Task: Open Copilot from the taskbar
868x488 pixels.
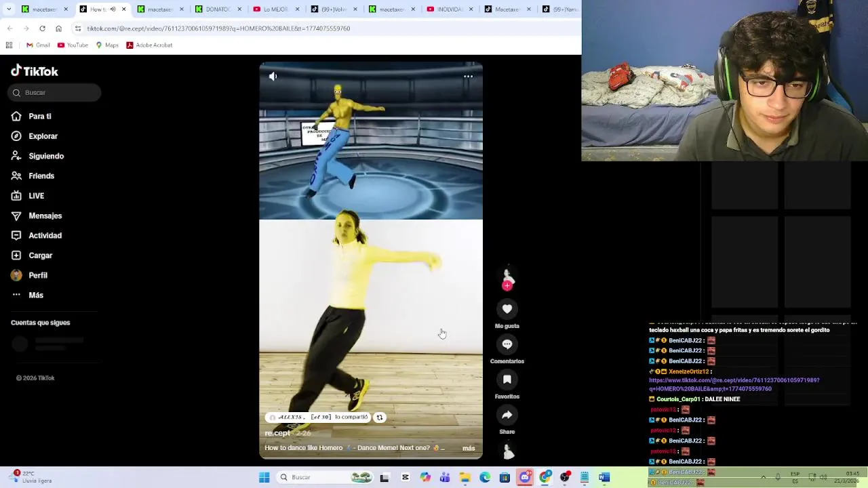Action: [425, 478]
